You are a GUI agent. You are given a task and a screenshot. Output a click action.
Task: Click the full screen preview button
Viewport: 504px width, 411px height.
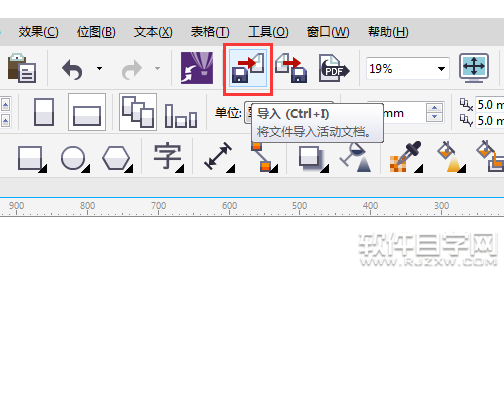(474, 68)
